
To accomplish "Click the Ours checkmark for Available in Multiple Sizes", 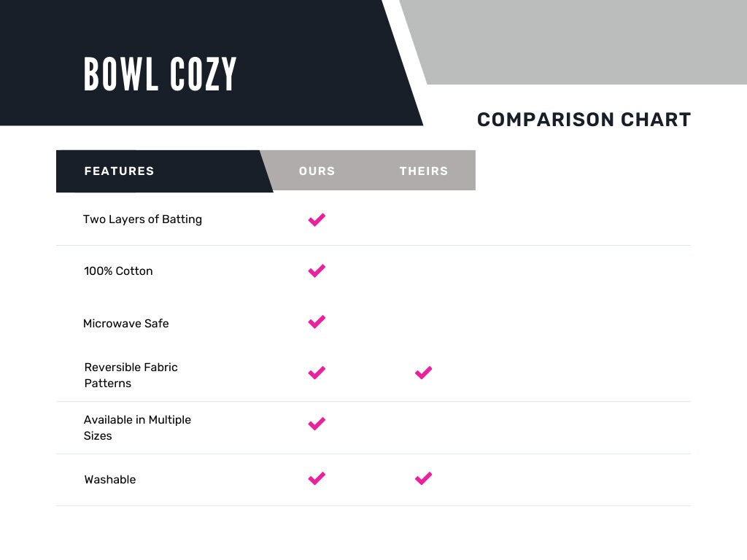I will pyautogui.click(x=317, y=424).
